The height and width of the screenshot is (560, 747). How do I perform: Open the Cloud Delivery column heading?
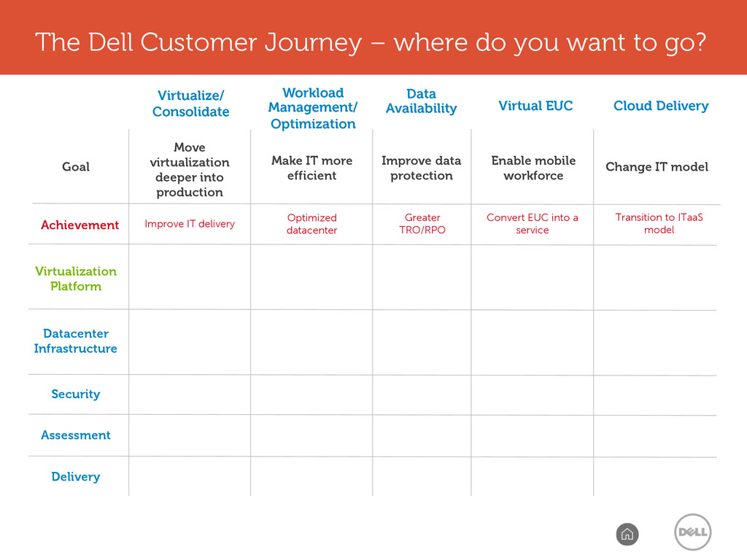point(661,106)
